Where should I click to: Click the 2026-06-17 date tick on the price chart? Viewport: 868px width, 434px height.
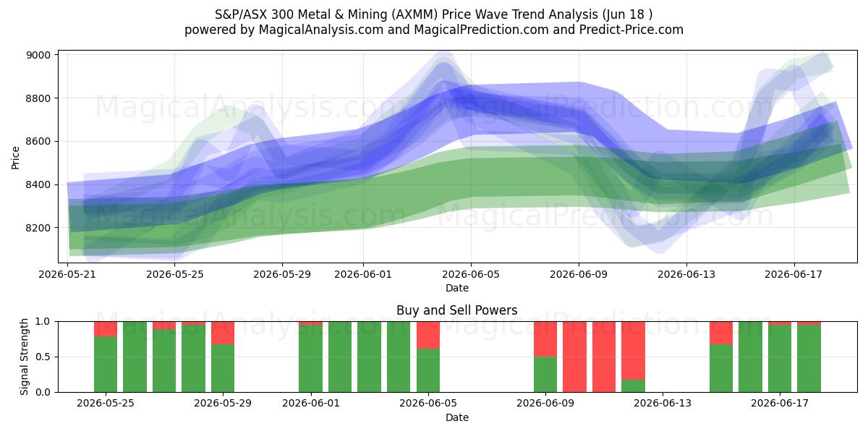pyautogui.click(x=793, y=275)
